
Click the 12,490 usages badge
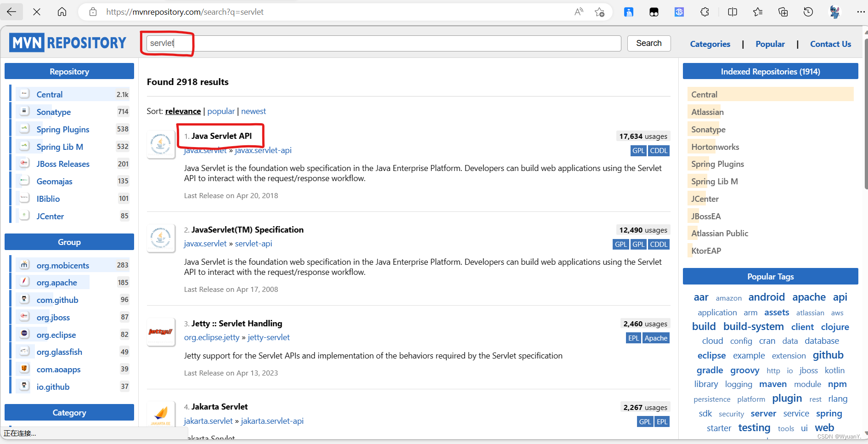(643, 230)
